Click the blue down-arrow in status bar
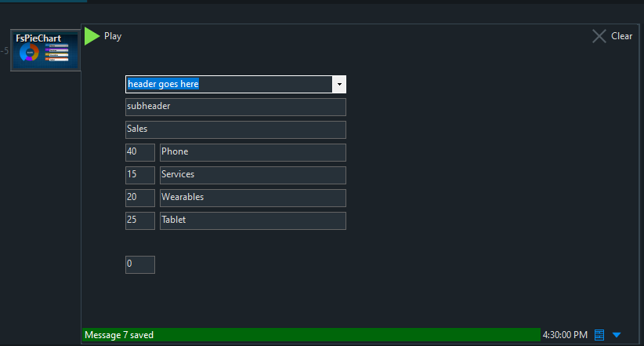 pyautogui.click(x=617, y=335)
